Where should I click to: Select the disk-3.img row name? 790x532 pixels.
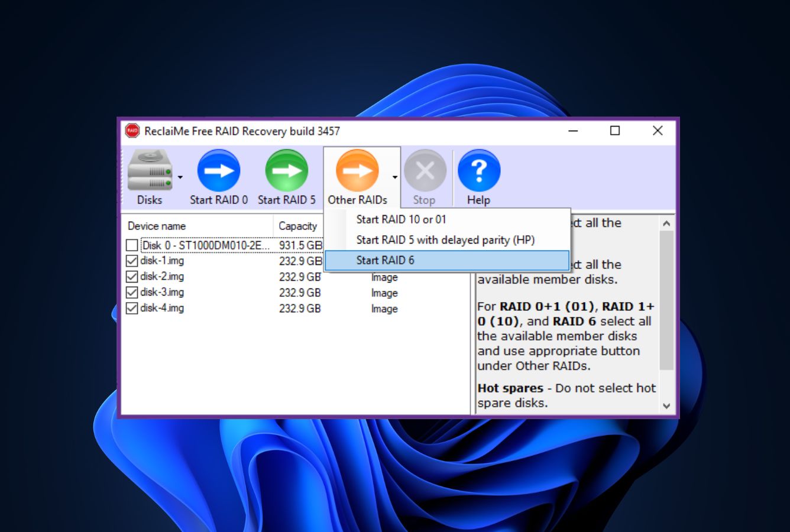pyautogui.click(x=162, y=293)
